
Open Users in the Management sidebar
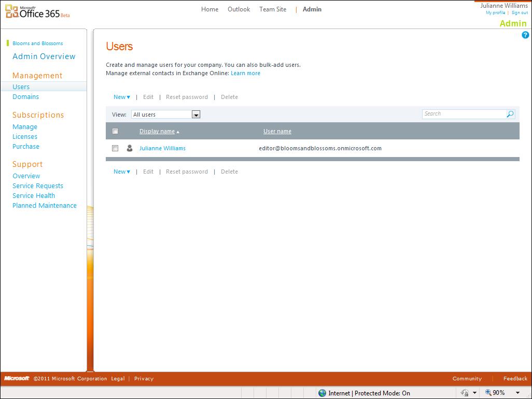click(21, 87)
